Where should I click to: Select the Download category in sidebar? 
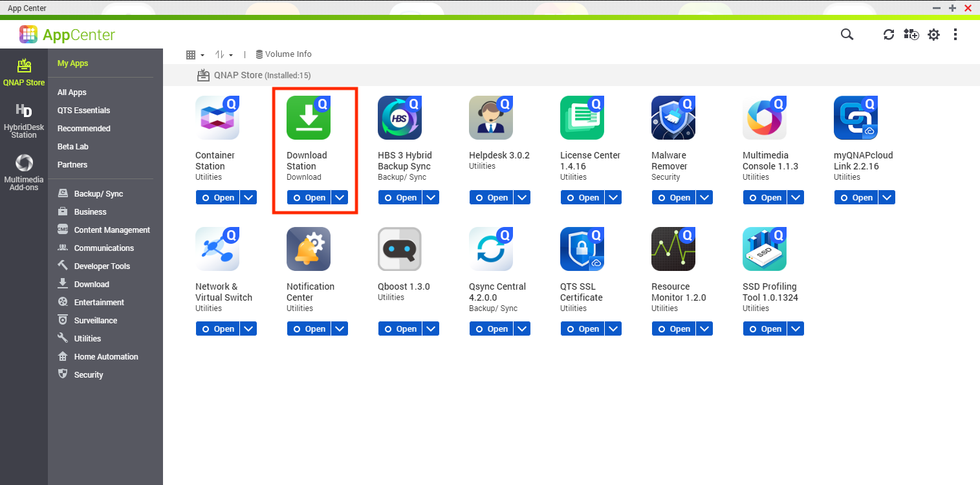83,285
